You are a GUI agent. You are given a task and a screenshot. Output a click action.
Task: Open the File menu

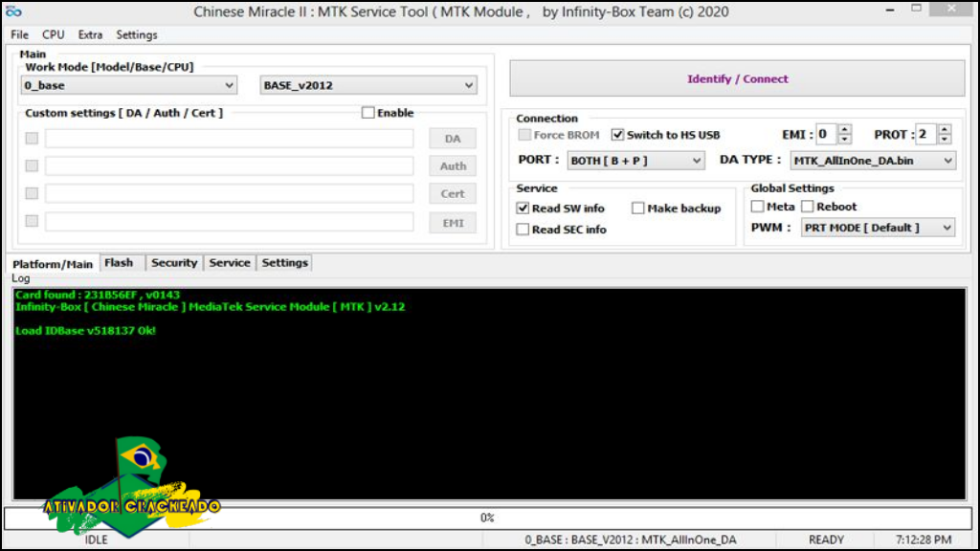pos(19,35)
